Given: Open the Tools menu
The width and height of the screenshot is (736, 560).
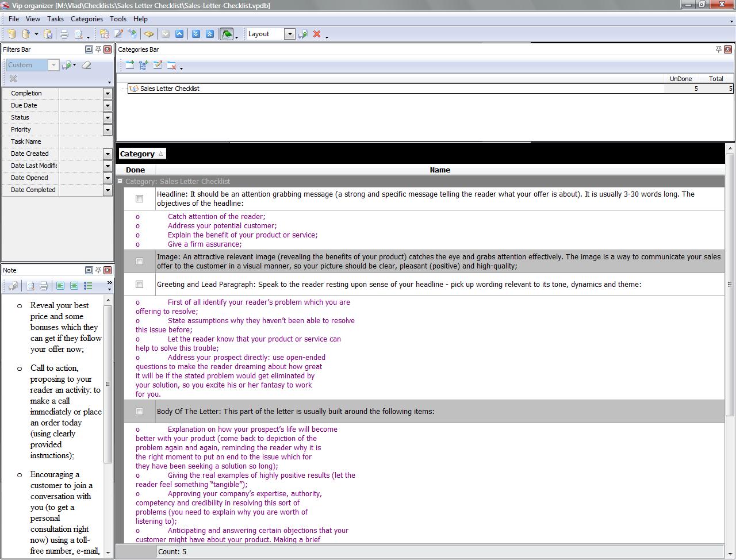Looking at the screenshot, I should pos(118,19).
